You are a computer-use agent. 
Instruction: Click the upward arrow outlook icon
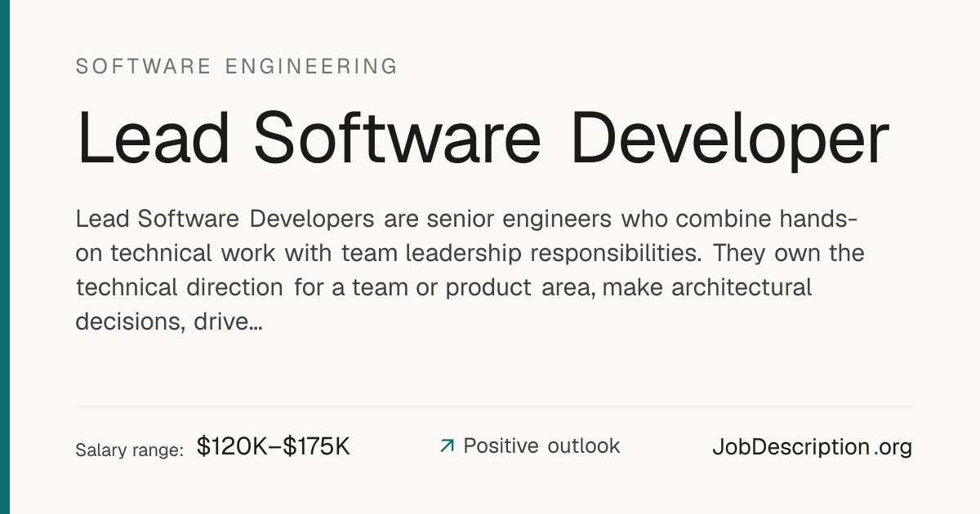[x=447, y=446]
